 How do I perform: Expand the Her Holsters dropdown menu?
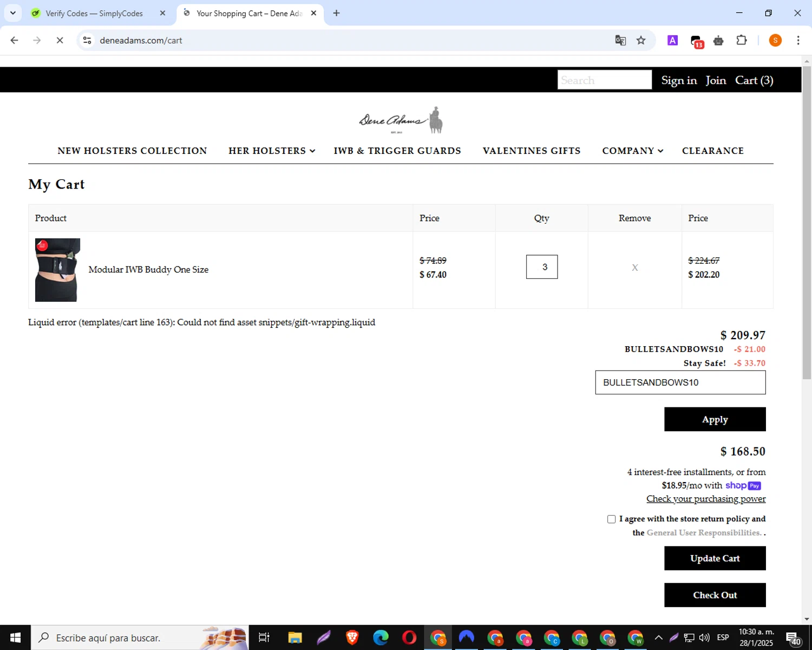[272, 151]
